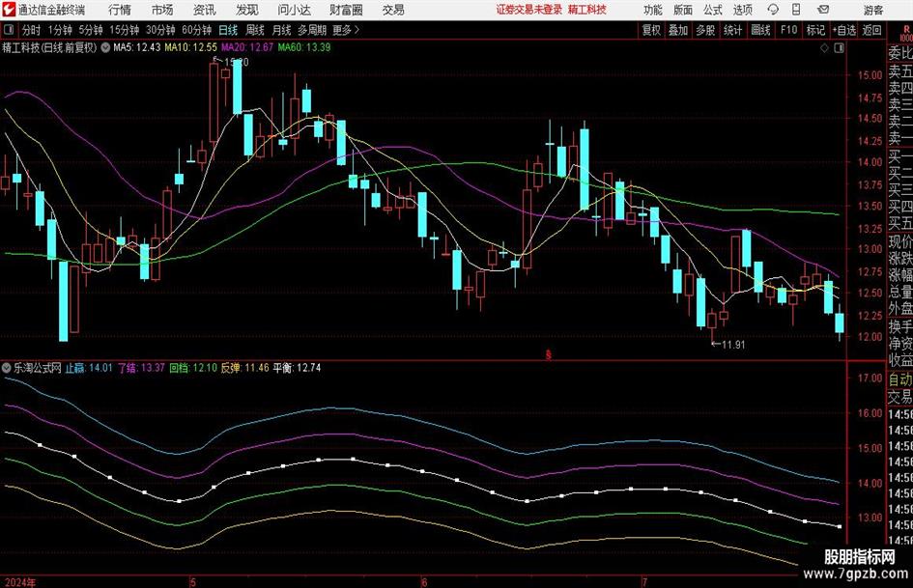Switch to the 周线 weekly tab
The width and height of the screenshot is (913, 588).
[x=254, y=30]
